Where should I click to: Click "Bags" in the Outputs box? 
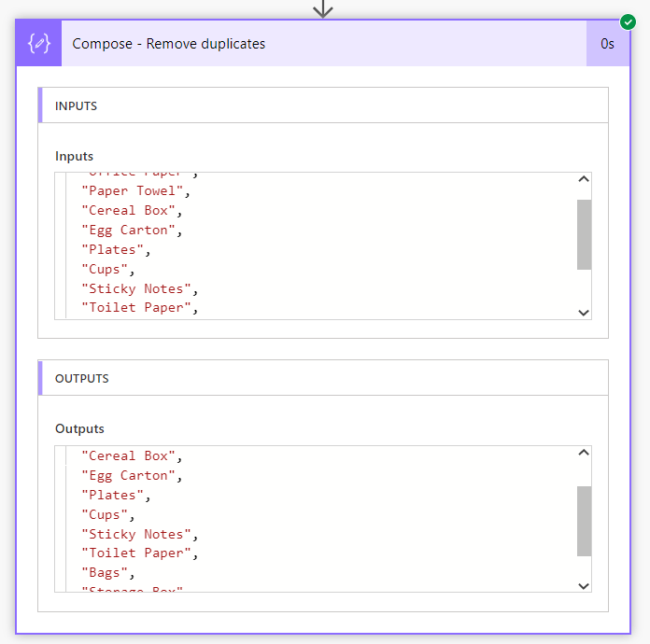pos(107,573)
